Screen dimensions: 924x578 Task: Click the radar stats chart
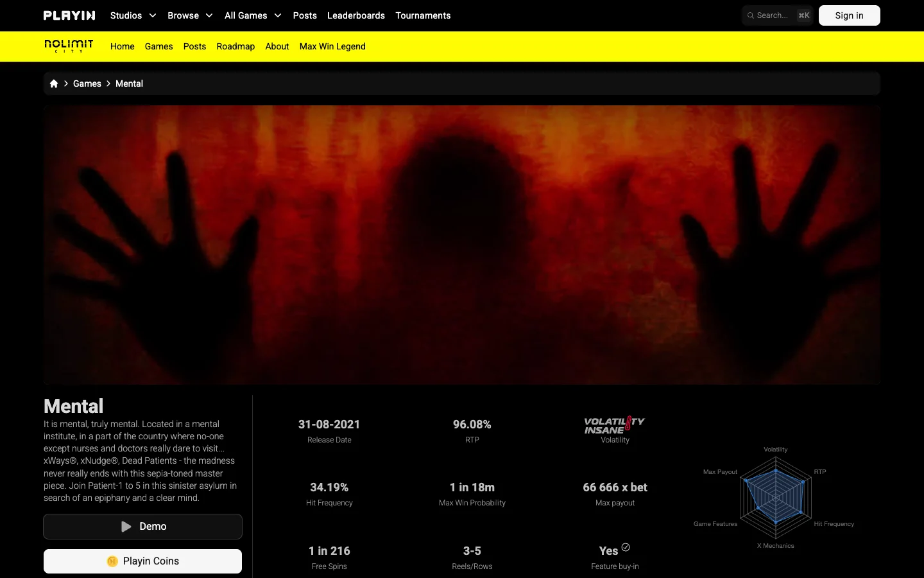click(775, 498)
